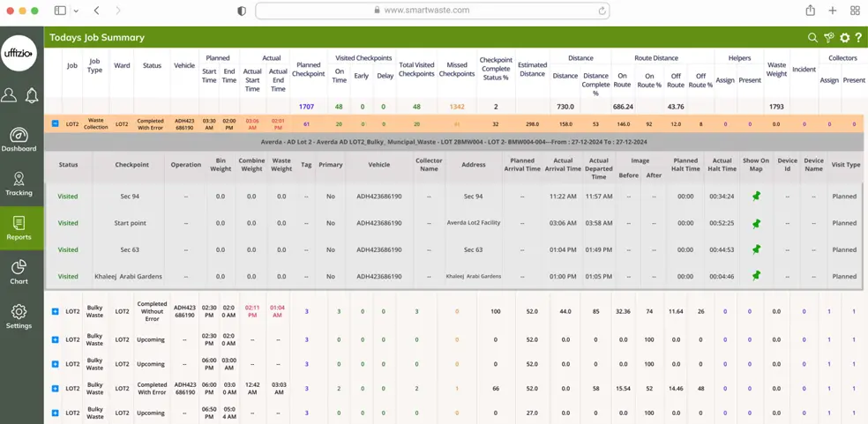Click the 11:57 AM departed time

[x=599, y=197]
